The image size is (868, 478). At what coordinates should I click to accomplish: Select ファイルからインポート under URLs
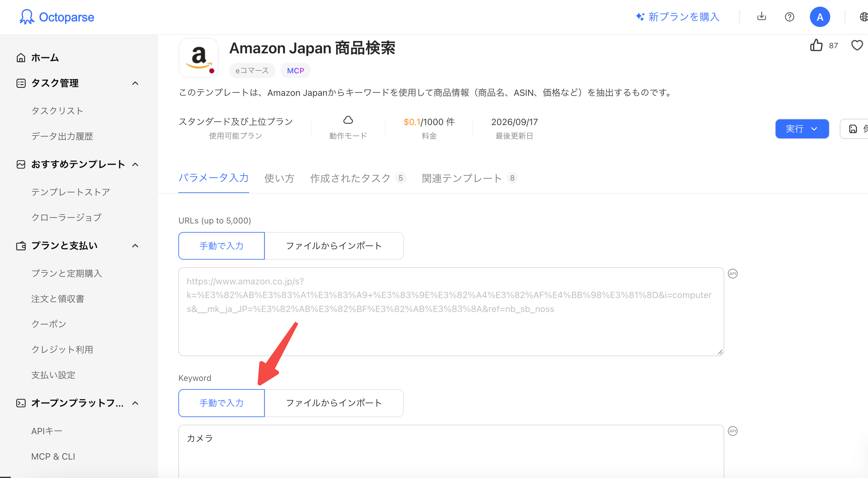(334, 246)
